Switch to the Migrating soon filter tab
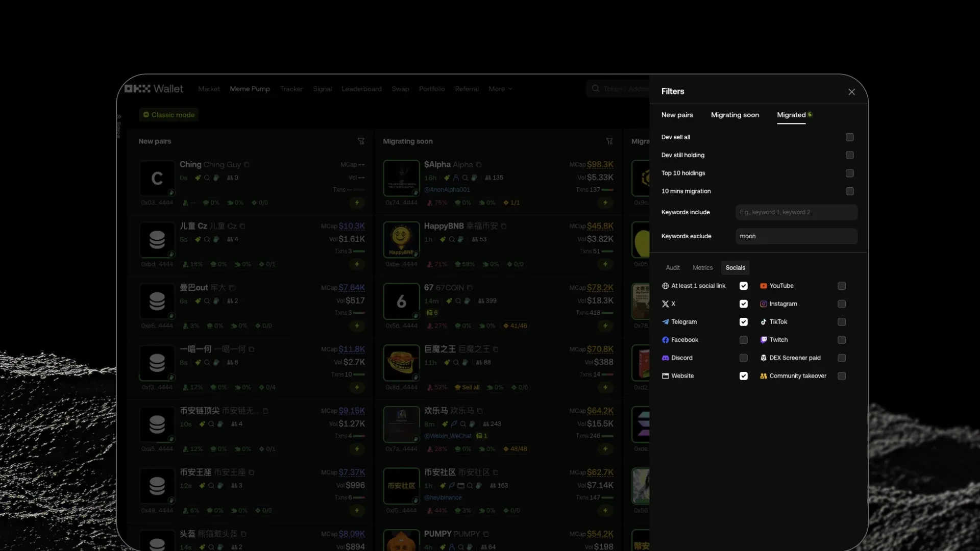The image size is (980, 551). pyautogui.click(x=734, y=115)
